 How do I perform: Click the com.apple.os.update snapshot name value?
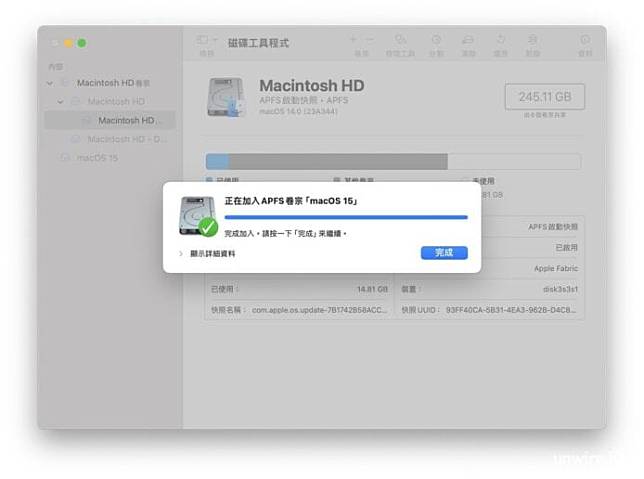pos(319,310)
